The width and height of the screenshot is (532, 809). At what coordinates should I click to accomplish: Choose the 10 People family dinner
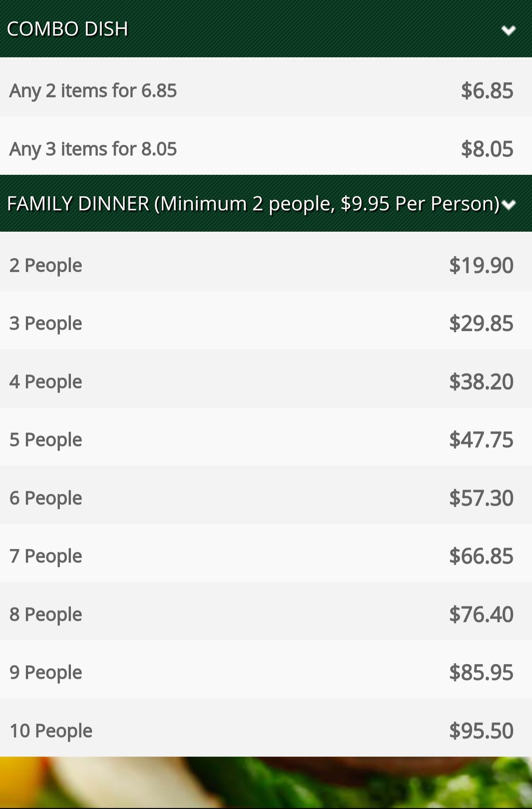pos(51,730)
